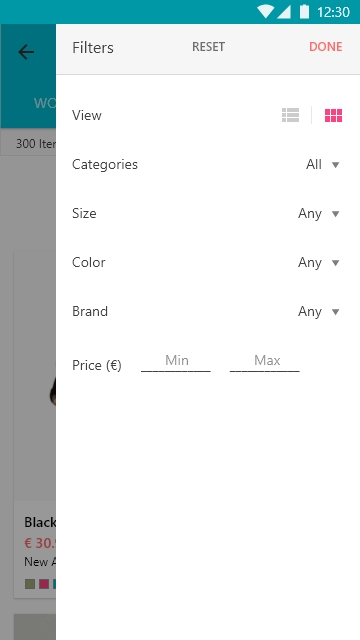Click the Min price field
The image size is (360, 640).
click(176, 362)
